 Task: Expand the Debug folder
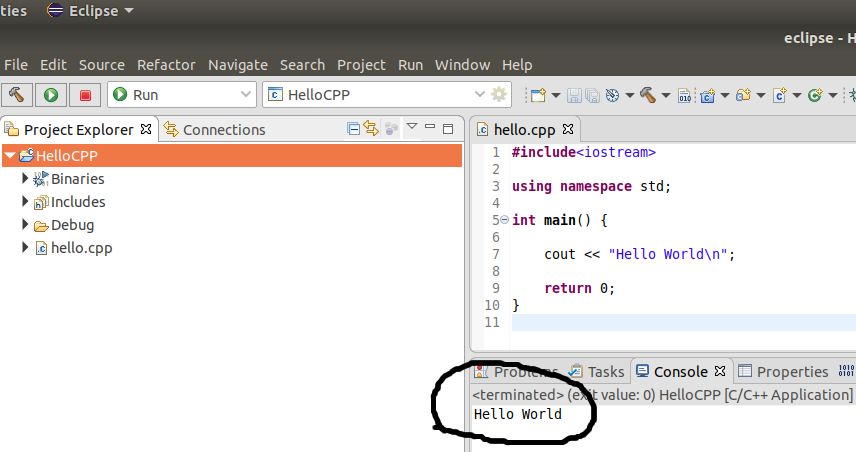pos(25,224)
